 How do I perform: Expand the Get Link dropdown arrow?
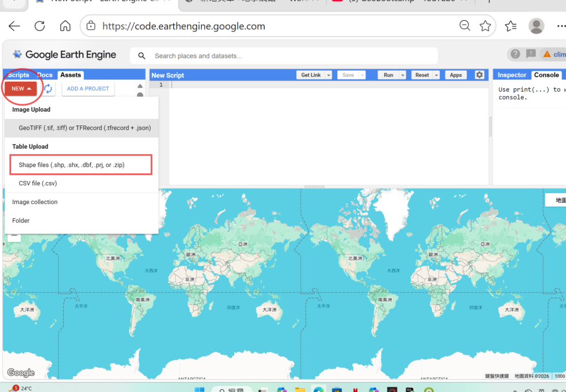329,75
